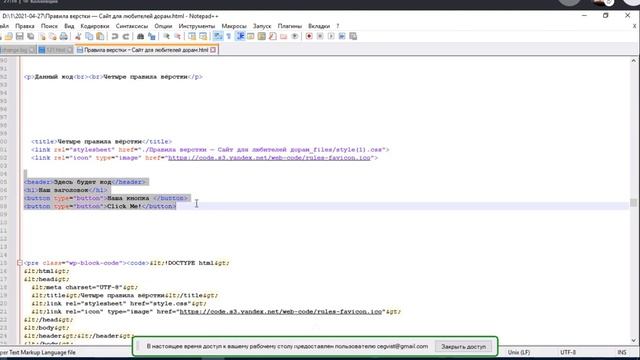The height and width of the screenshot is (360, 640).
Task: Open the Вид menu
Action: [69, 26]
